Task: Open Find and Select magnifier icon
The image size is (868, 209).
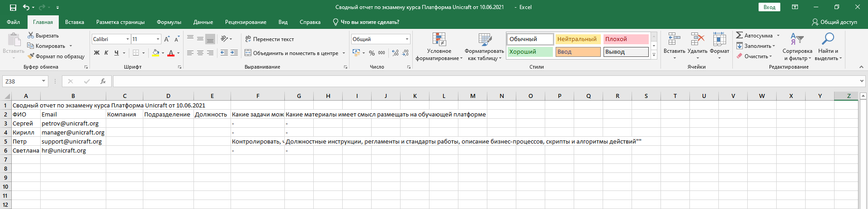Action: click(828, 39)
